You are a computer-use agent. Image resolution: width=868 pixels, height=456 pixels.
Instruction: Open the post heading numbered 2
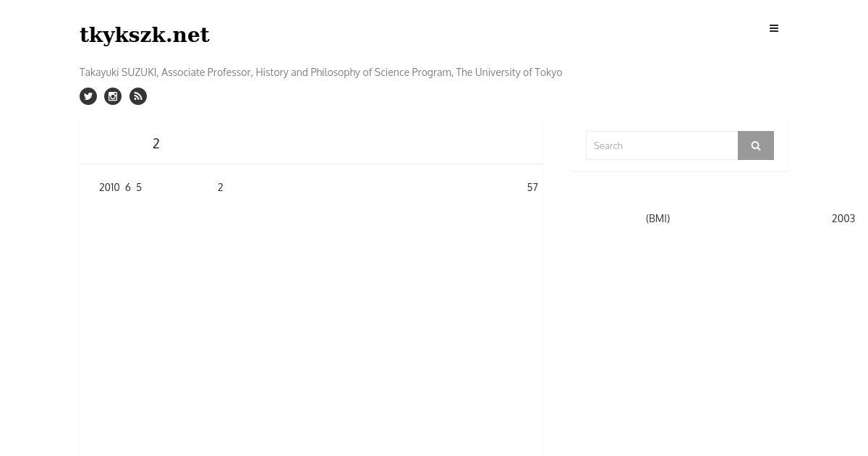(156, 143)
